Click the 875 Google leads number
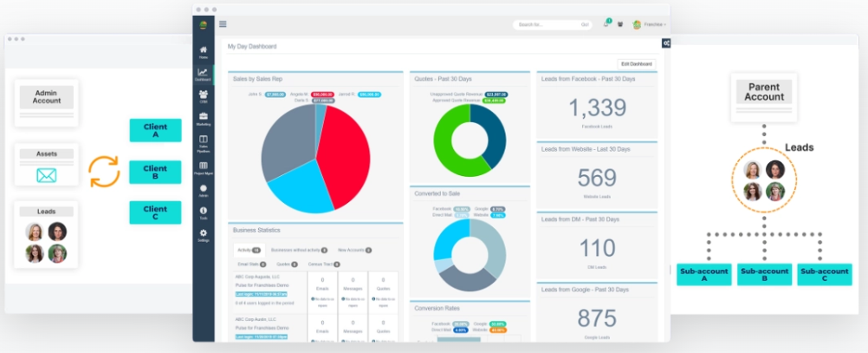Image resolution: width=868 pixels, height=353 pixels. [x=598, y=318]
